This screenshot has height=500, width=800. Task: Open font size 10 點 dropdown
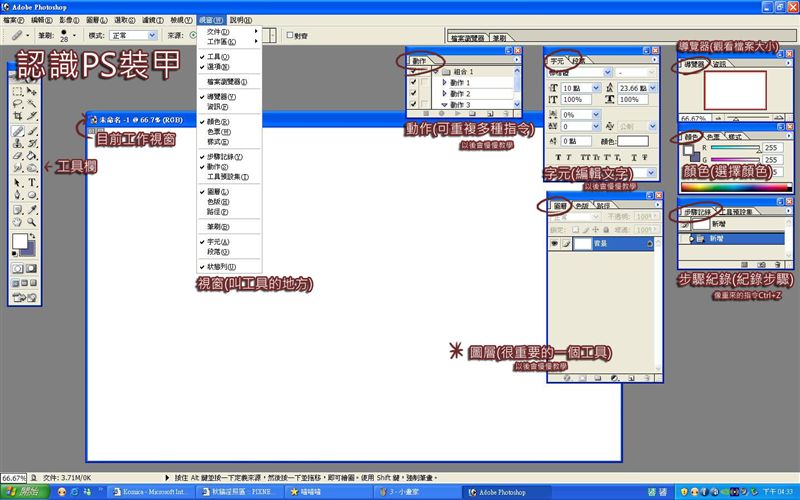(596, 88)
